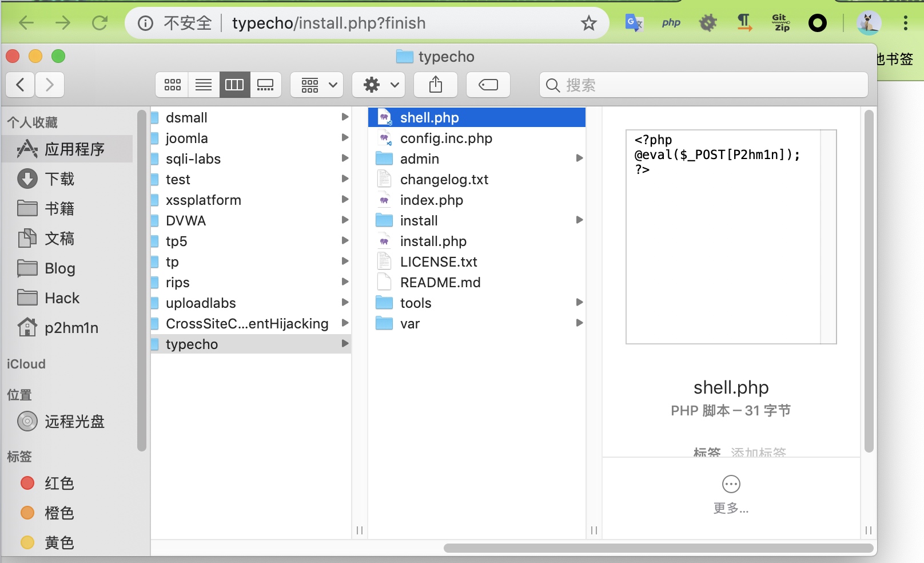This screenshot has height=563, width=924.
Task: Select the var folder
Action: [x=477, y=323]
